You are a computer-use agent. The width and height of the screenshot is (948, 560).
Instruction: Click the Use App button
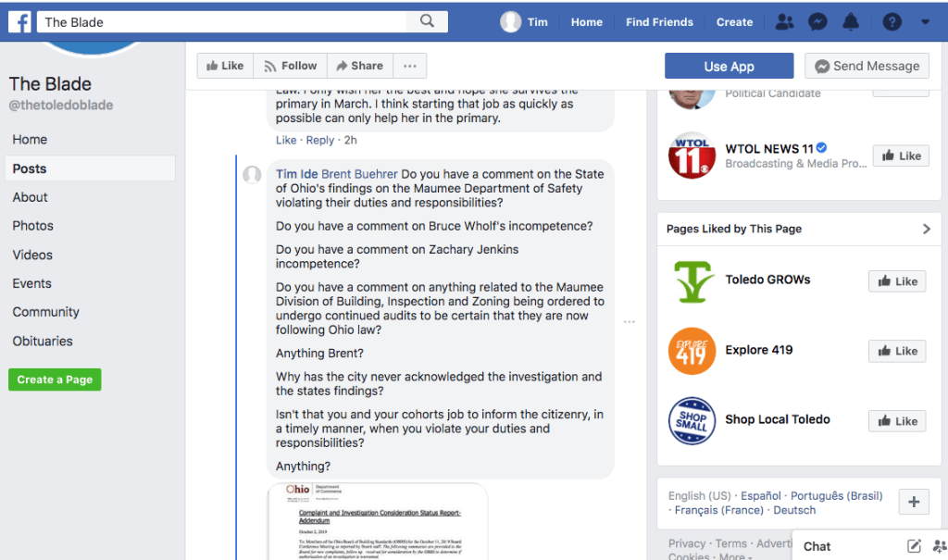pyautogui.click(x=729, y=66)
